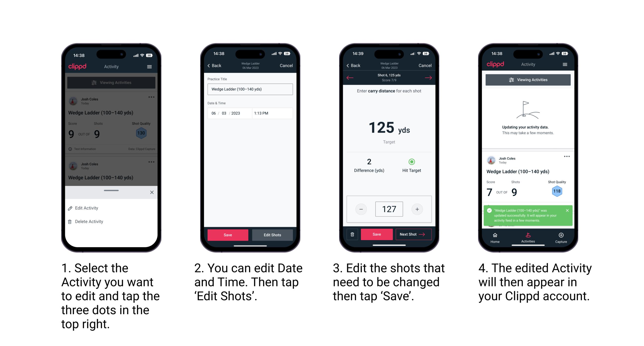Tap the Edit Shots button
Viewport: 644px width, 346px height.
[273, 235]
